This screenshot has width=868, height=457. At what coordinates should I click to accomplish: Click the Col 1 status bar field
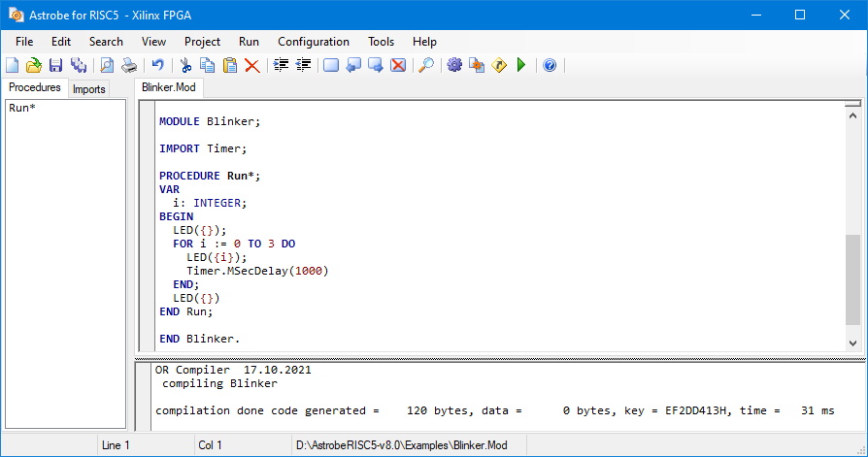(243, 445)
